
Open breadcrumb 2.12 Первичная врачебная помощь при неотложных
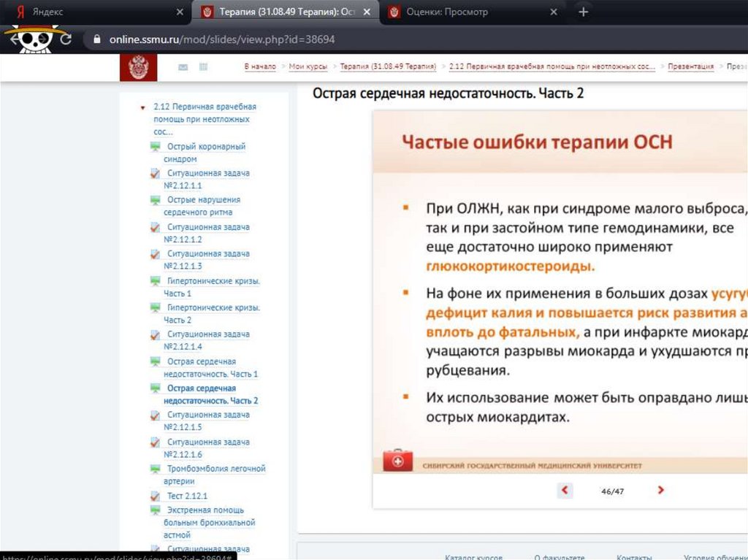pos(552,66)
